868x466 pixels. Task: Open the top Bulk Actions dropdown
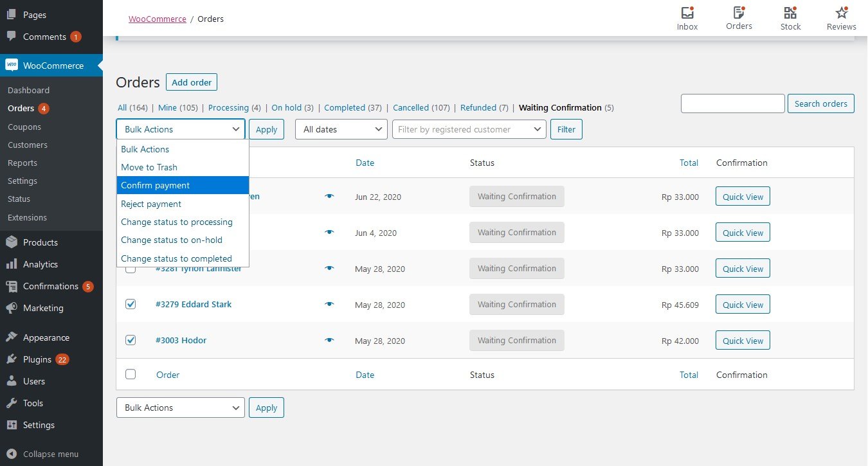181,129
